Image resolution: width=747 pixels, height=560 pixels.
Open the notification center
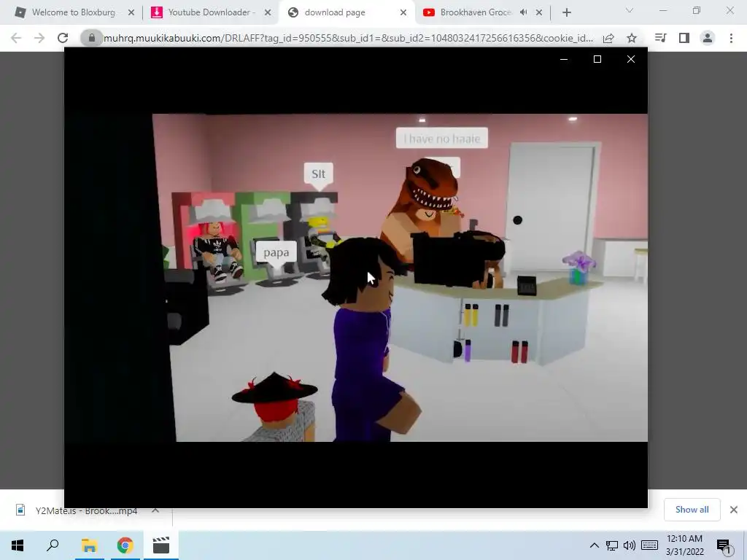(x=724, y=546)
